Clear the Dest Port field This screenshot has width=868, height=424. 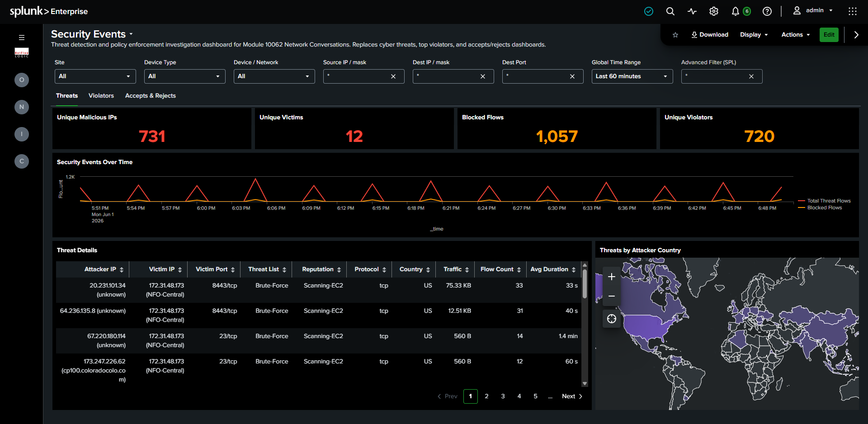(572, 76)
